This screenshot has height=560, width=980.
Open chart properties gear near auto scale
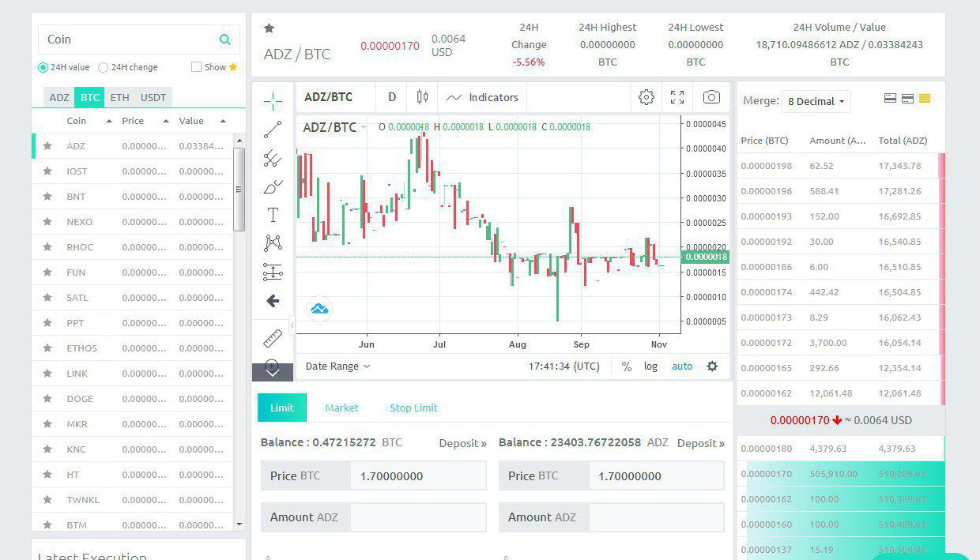[x=712, y=366]
